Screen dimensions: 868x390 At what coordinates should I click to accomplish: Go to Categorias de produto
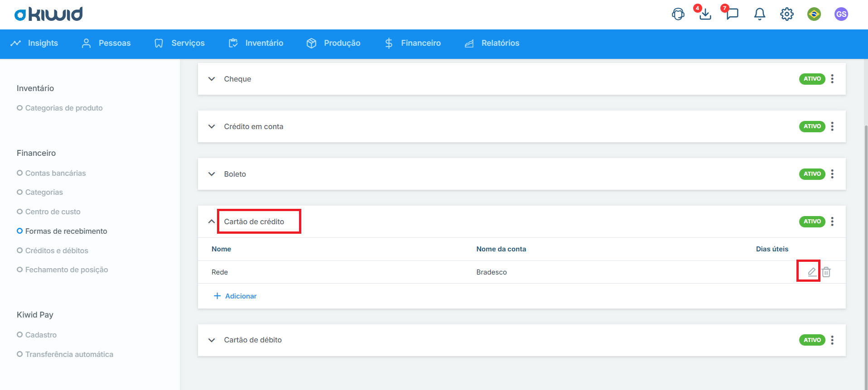pyautogui.click(x=60, y=108)
